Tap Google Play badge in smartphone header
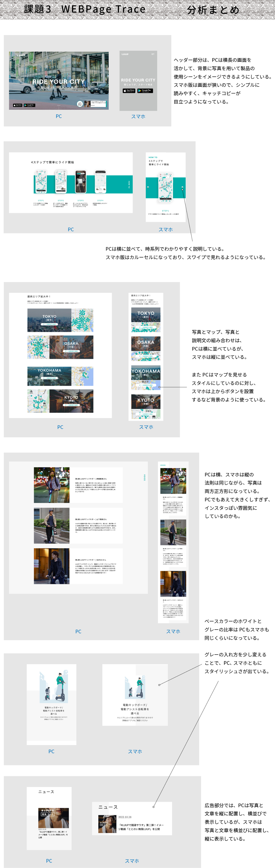Image resolution: width=275 pixels, height=868 pixels. (x=145, y=90)
